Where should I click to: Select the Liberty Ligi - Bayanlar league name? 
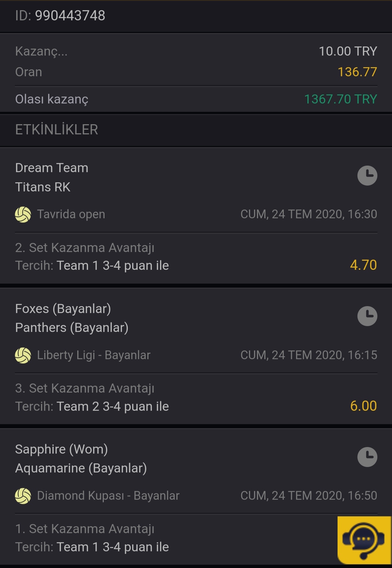point(94,355)
